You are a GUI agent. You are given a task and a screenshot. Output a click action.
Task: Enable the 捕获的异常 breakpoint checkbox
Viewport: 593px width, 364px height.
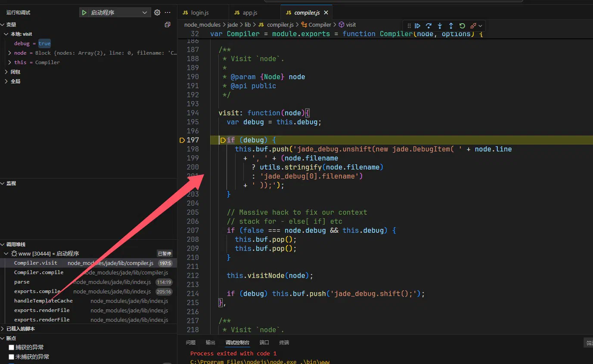coord(12,347)
